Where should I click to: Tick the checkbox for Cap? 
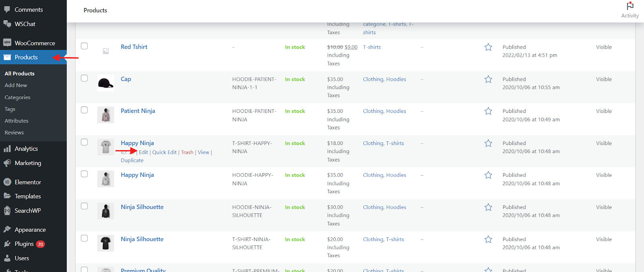(84, 78)
